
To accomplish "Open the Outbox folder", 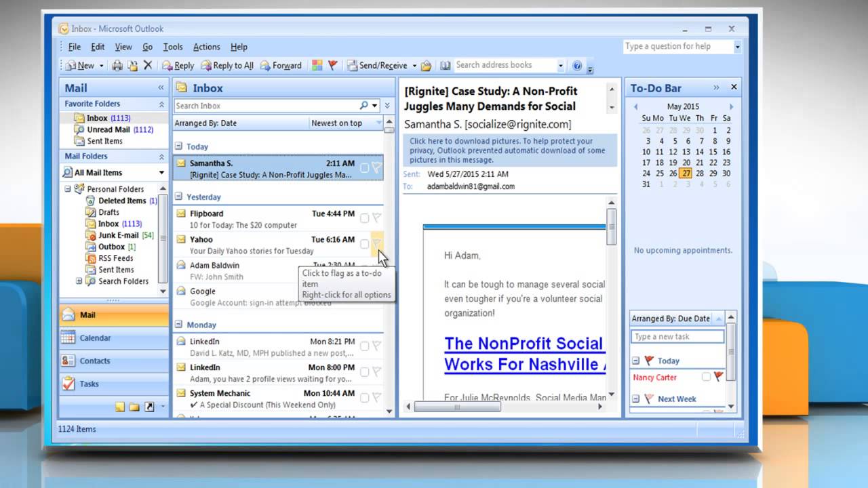I will tap(111, 247).
